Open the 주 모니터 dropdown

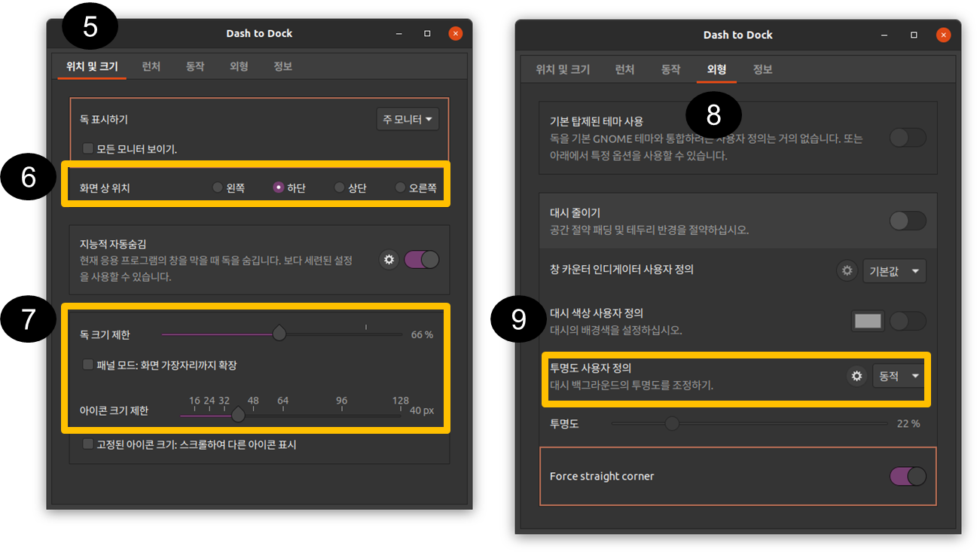[x=408, y=119]
